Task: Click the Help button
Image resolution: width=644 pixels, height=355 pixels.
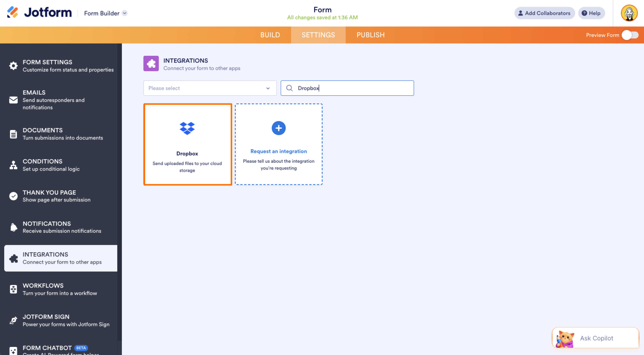Action: tap(591, 13)
